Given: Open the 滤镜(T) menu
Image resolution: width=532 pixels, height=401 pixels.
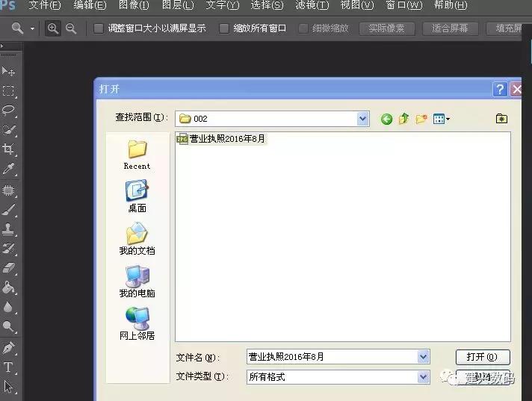Looking at the screenshot, I should [312, 5].
